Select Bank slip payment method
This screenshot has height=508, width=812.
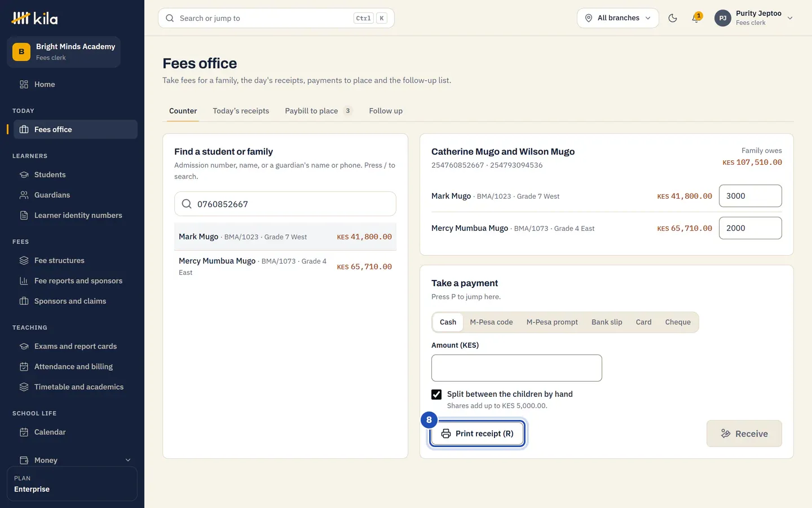(607, 322)
